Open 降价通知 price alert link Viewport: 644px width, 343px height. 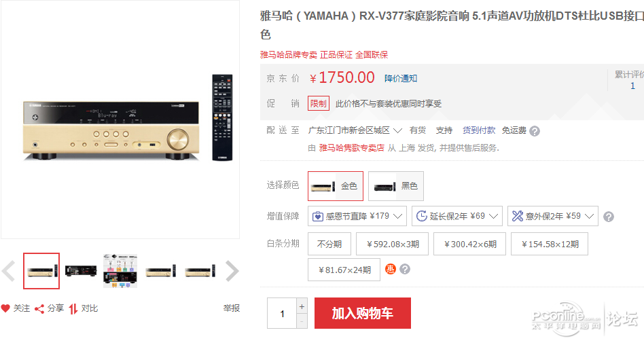click(x=400, y=78)
